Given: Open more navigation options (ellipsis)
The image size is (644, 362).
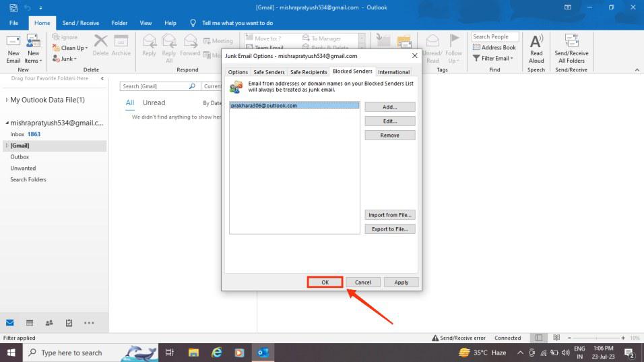Looking at the screenshot, I should (89, 323).
